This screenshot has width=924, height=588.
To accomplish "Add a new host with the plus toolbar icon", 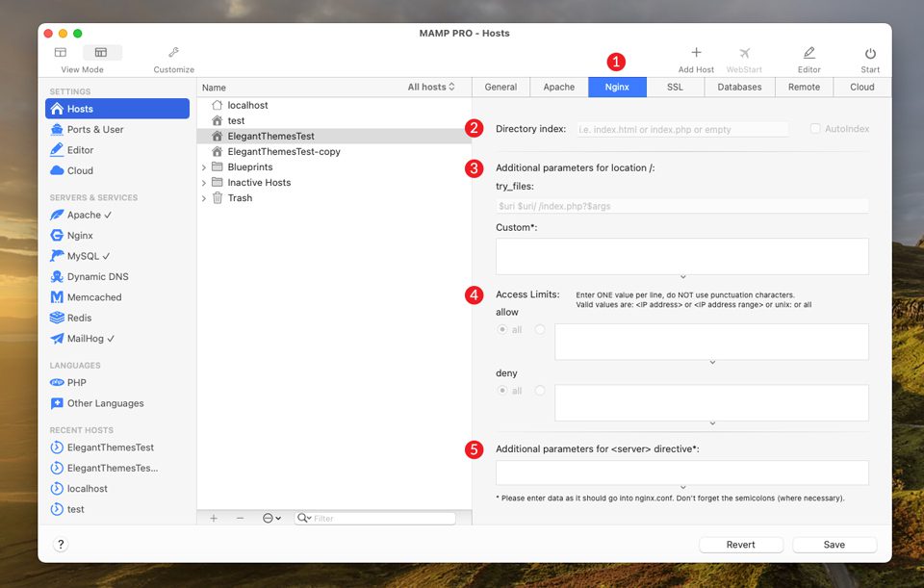I will (x=695, y=54).
